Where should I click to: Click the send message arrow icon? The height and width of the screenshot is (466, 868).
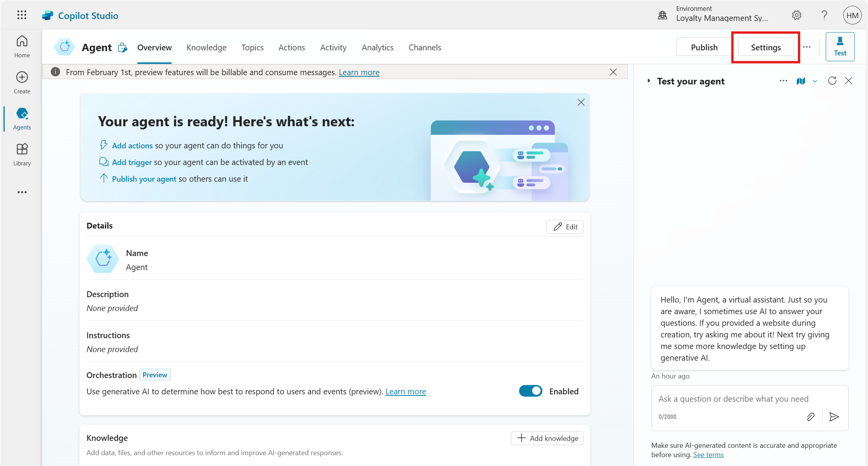(x=834, y=417)
